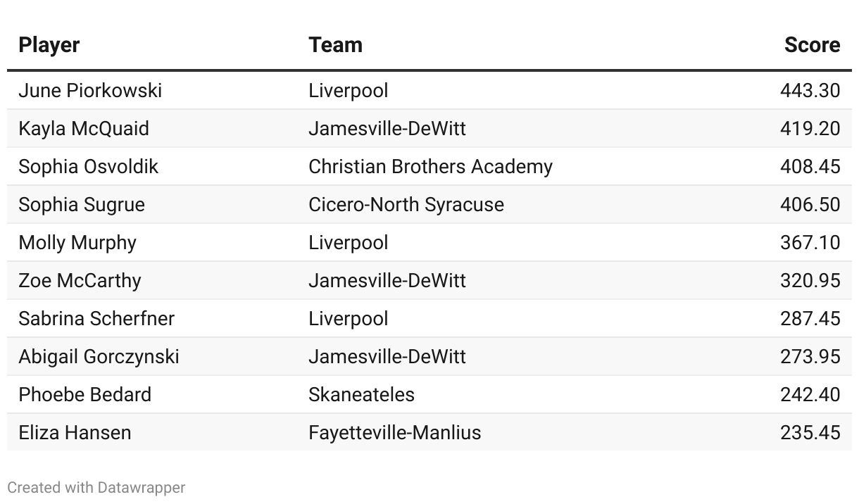Click on Sabrina Scherfner's name

(x=96, y=319)
